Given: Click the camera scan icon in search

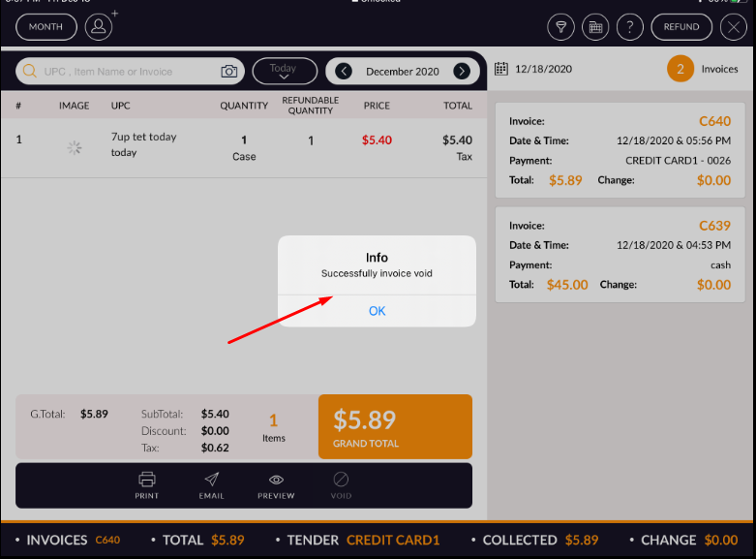Looking at the screenshot, I should tap(229, 72).
